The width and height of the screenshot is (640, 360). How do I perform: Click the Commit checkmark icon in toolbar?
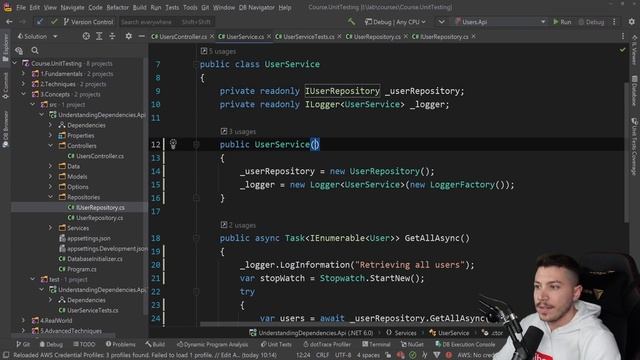tap(54, 22)
